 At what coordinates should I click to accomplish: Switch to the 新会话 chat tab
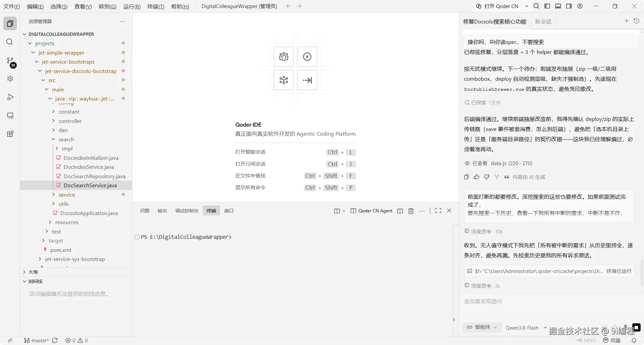pos(543,21)
